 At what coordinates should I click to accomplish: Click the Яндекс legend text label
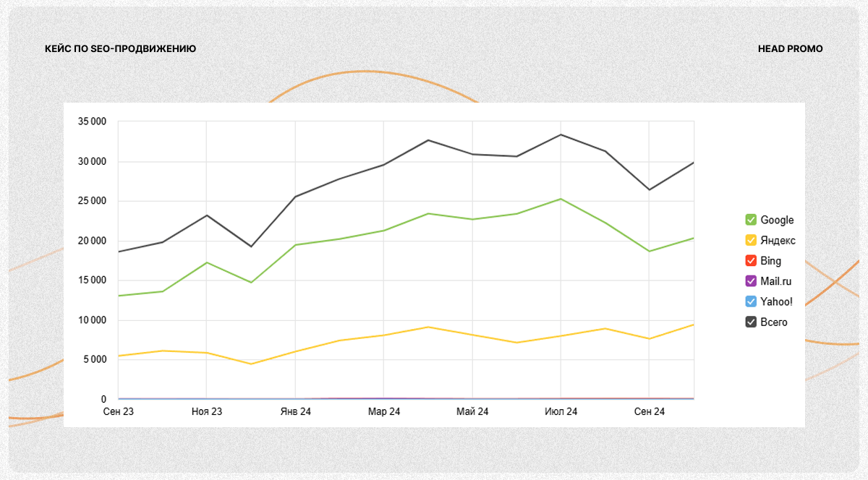(x=778, y=240)
